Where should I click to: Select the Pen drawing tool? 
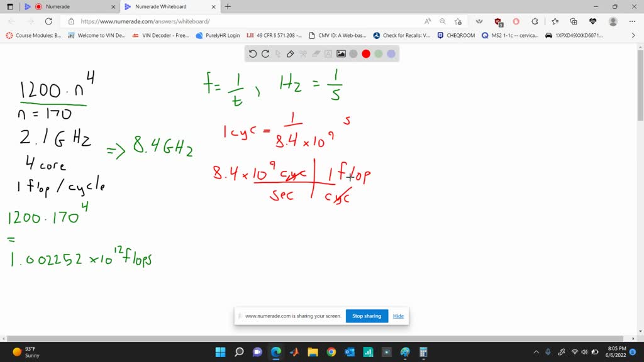(291, 54)
